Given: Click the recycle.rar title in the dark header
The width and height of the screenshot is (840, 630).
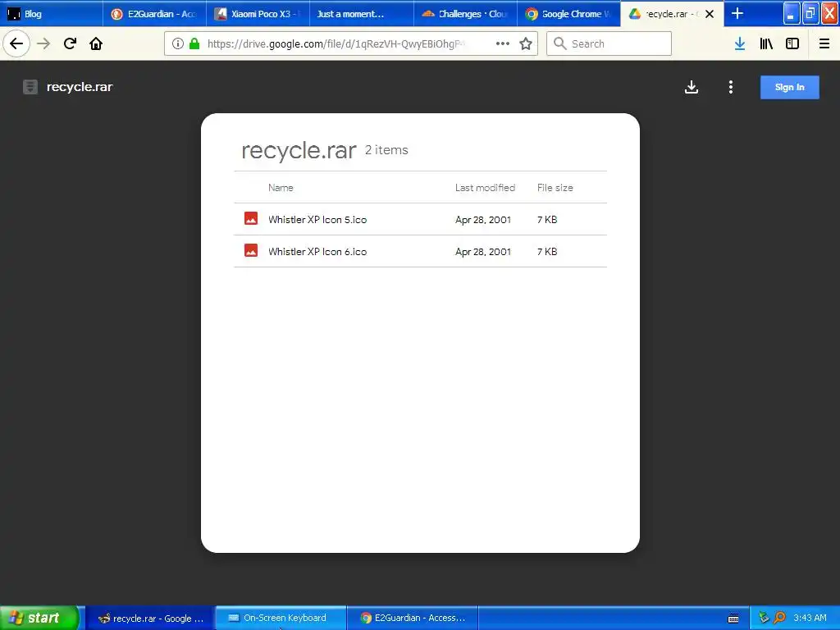Looking at the screenshot, I should pos(80,87).
